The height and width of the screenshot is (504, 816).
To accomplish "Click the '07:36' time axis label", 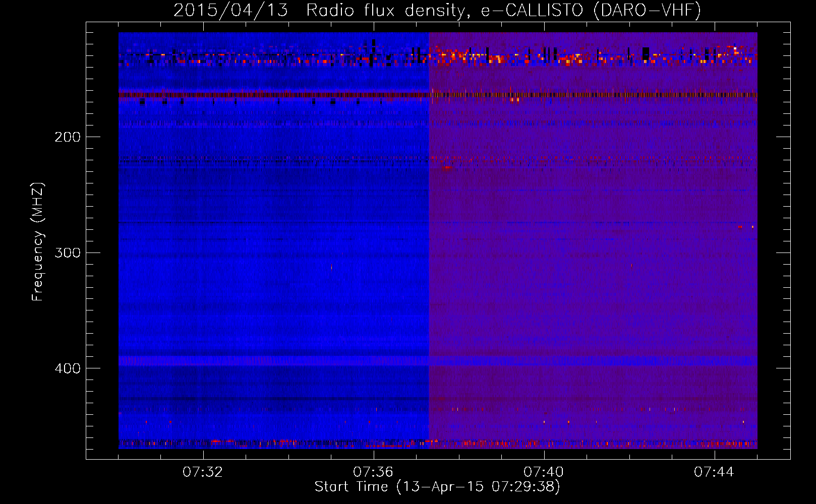I will click(x=373, y=472).
